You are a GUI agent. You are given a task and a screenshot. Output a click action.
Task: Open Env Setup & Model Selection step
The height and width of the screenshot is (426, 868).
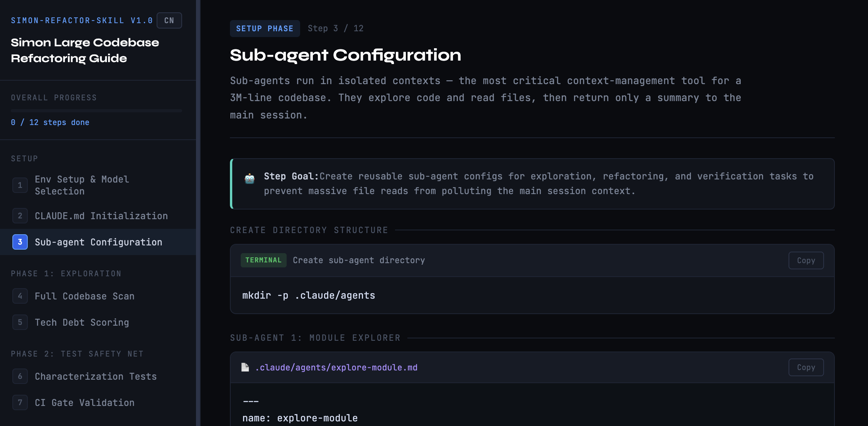[82, 185]
